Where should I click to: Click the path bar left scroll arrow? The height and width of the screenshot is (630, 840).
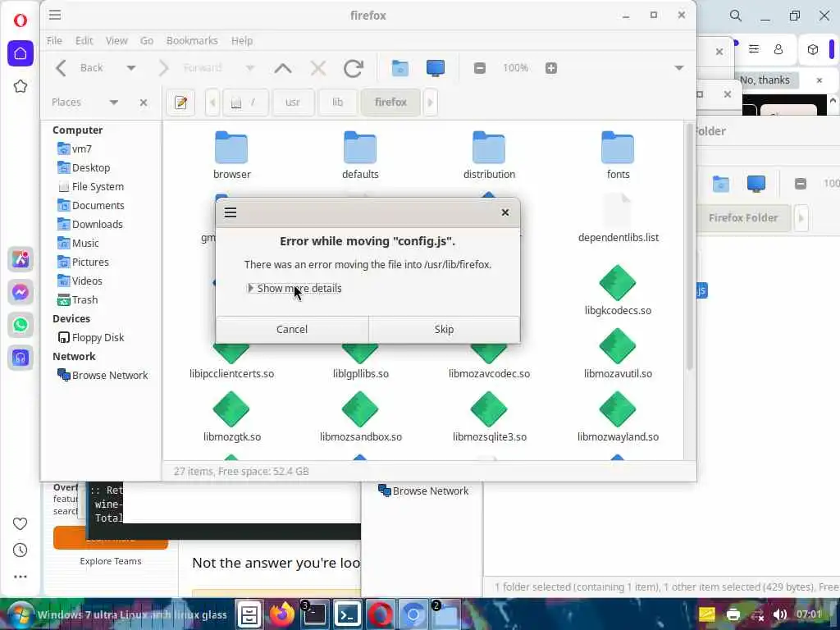pos(212,103)
